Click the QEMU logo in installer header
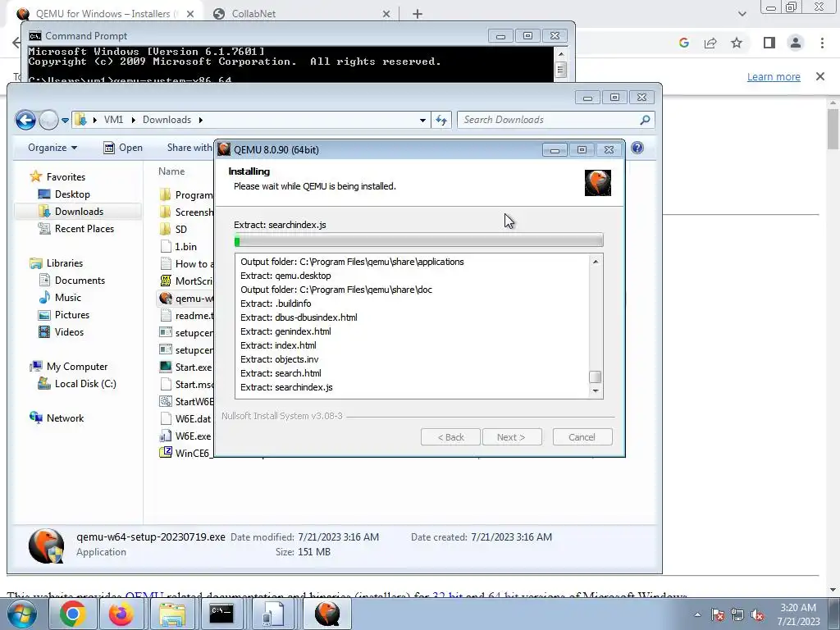The image size is (840, 630). (598, 183)
